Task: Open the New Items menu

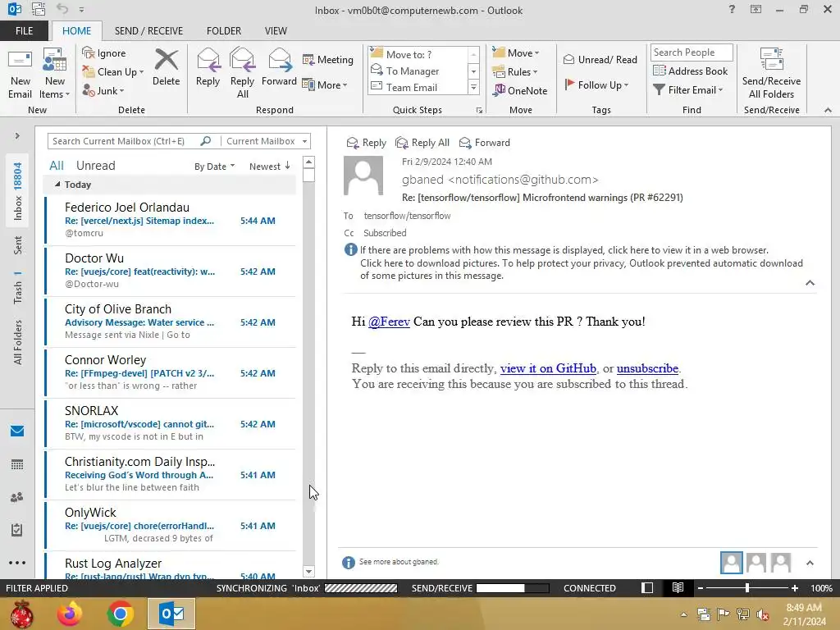Action: [55, 73]
